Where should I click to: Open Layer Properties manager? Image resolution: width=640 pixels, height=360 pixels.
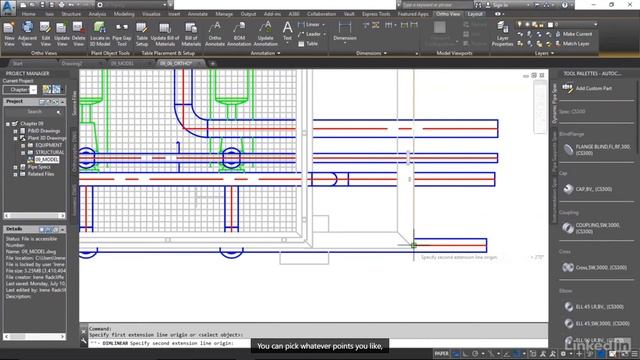pyautogui.click(x=502, y=33)
